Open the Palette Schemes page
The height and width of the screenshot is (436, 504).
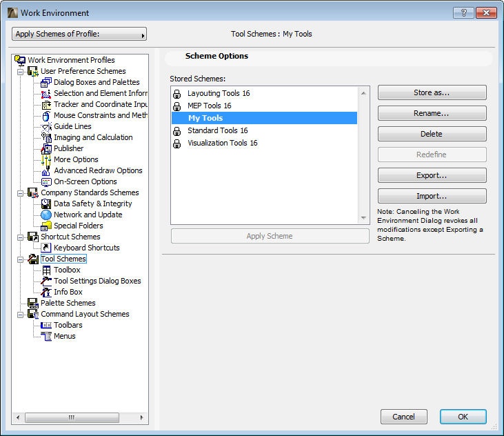click(68, 304)
